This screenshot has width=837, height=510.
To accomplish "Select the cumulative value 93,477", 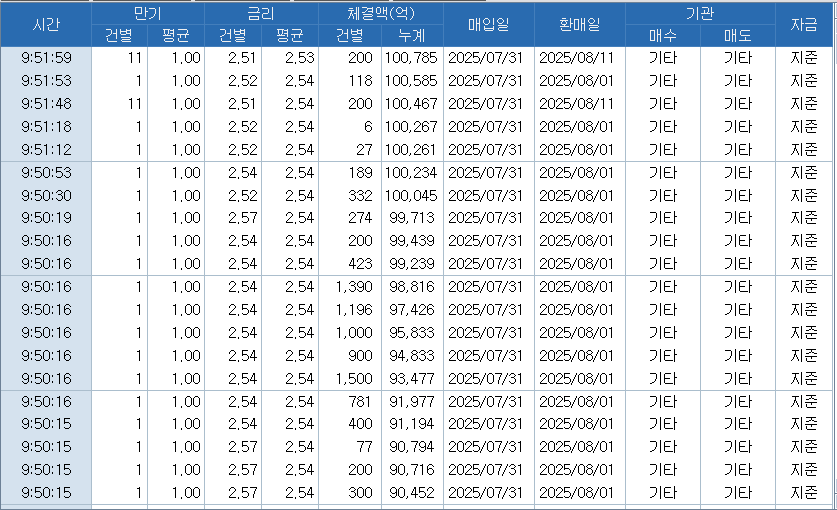I will point(411,378).
